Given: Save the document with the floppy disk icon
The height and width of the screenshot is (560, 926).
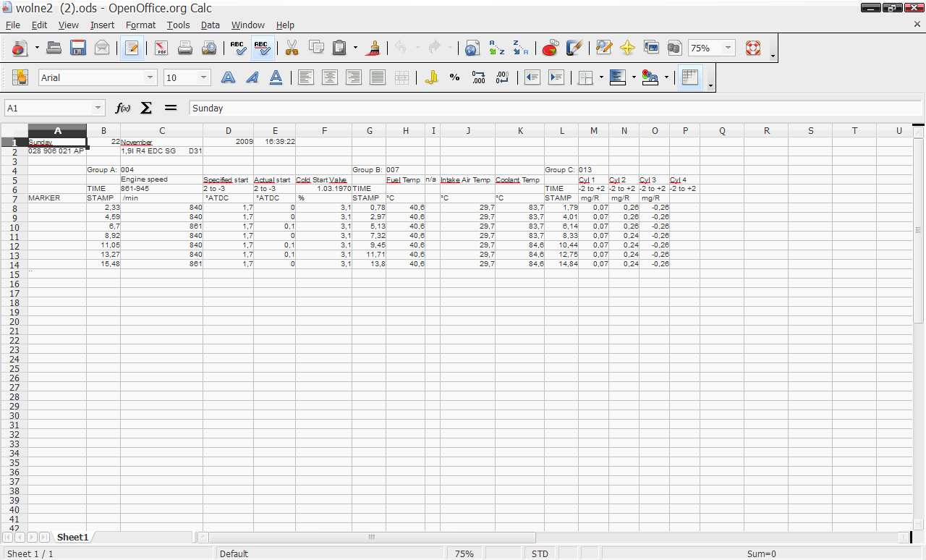Looking at the screenshot, I should (78, 48).
